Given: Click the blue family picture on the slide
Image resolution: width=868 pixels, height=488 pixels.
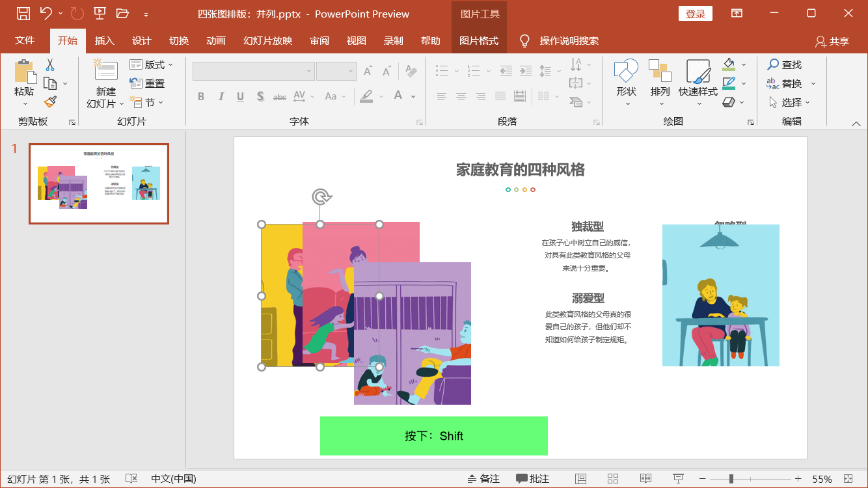Looking at the screenshot, I should (x=721, y=295).
